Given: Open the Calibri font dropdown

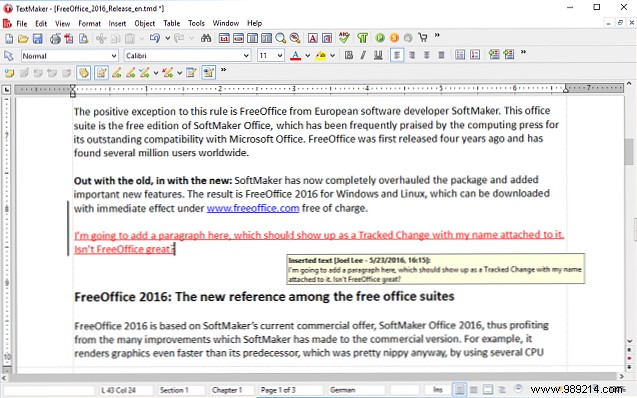Looking at the screenshot, I should 246,56.
